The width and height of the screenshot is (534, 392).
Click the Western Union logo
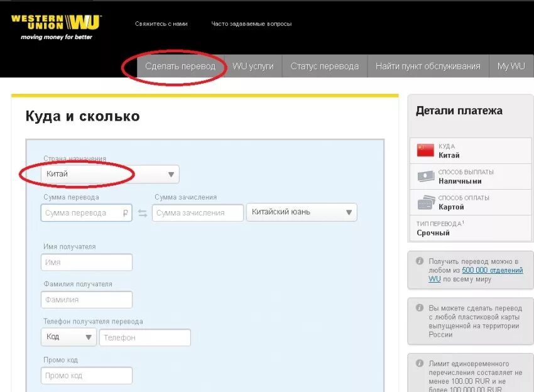(x=56, y=27)
